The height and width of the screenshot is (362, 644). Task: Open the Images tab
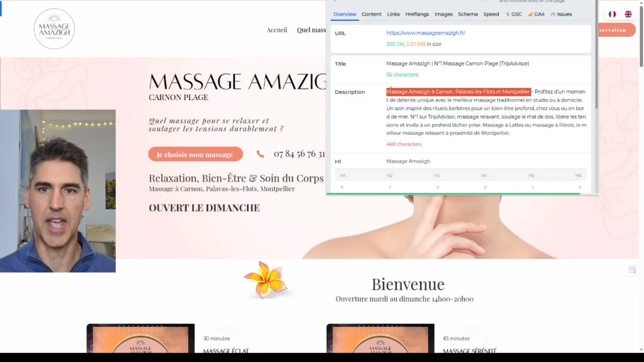444,14
